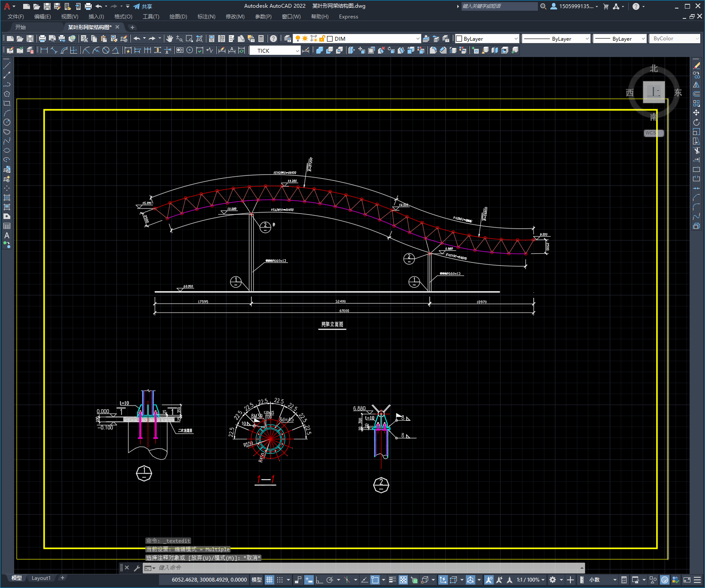Click the Save icon in quick access toolbar
The height and width of the screenshot is (588, 705).
click(x=47, y=6)
